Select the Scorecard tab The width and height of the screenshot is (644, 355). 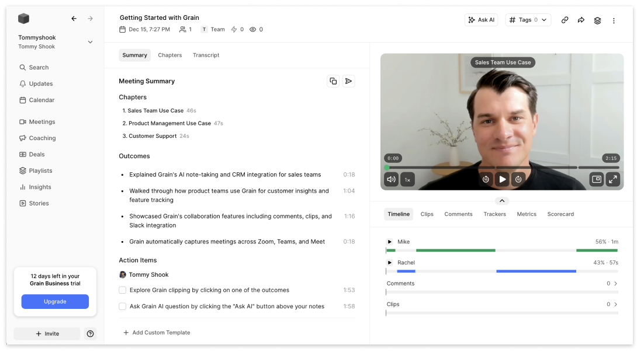(x=560, y=214)
